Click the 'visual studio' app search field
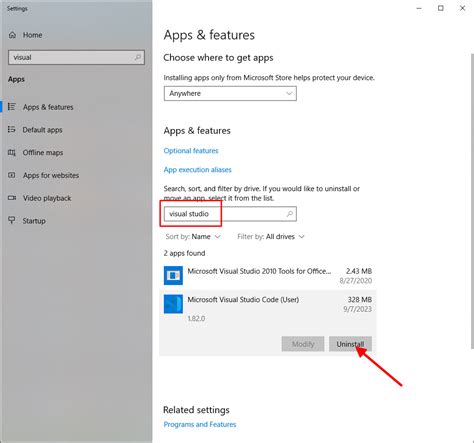474x443 pixels. click(230, 214)
